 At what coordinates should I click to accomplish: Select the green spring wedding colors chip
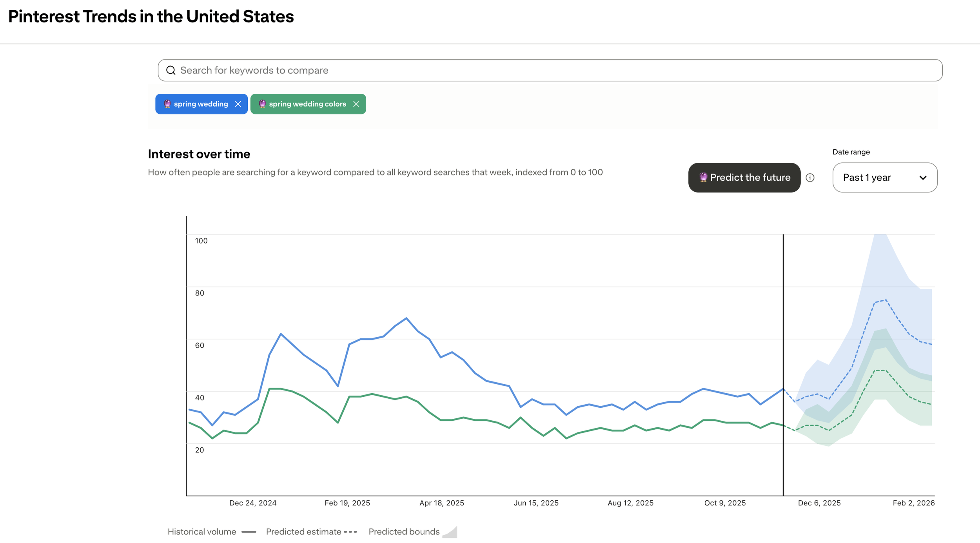[307, 104]
